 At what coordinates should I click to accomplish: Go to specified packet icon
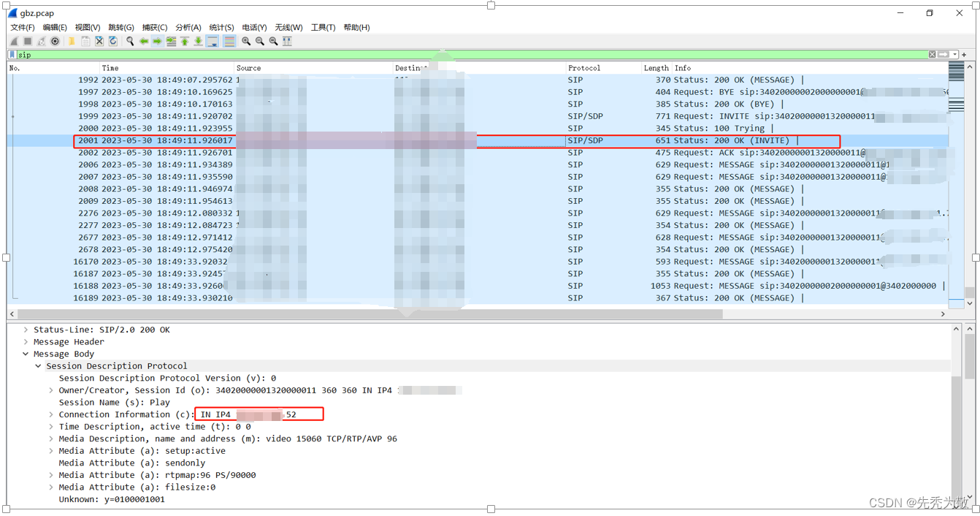click(x=171, y=42)
